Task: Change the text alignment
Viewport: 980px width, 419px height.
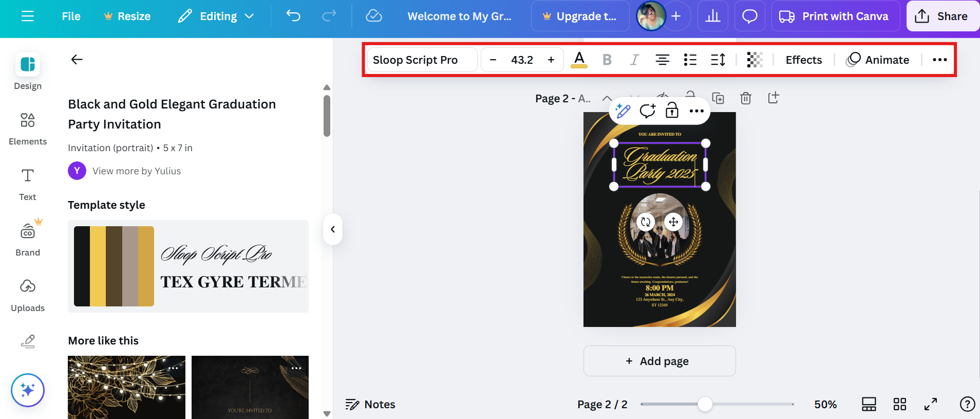Action: [x=663, y=60]
